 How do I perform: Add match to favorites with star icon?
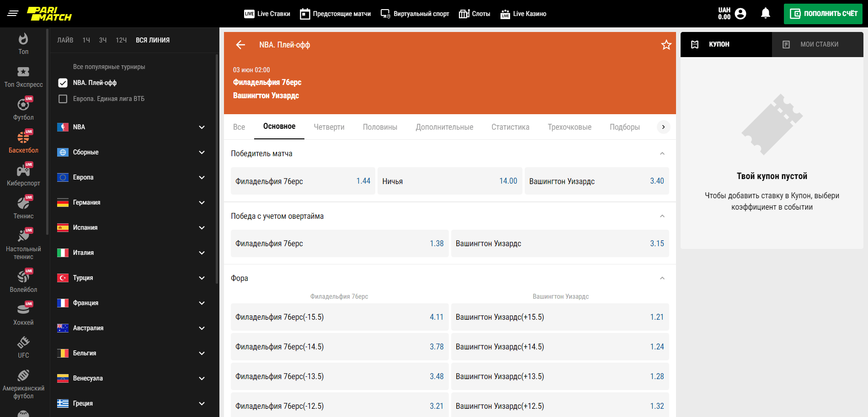(x=666, y=45)
